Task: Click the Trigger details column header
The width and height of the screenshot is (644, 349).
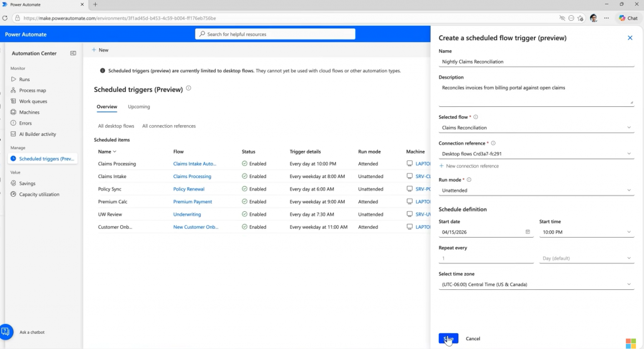Action: [x=305, y=152]
